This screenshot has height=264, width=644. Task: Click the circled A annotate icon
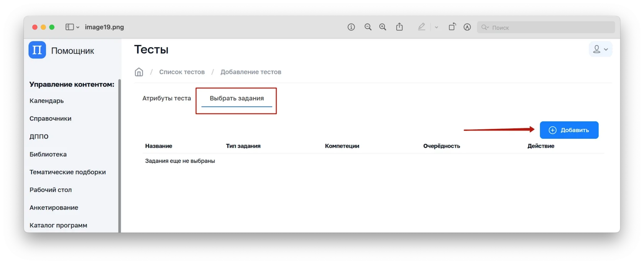click(467, 27)
